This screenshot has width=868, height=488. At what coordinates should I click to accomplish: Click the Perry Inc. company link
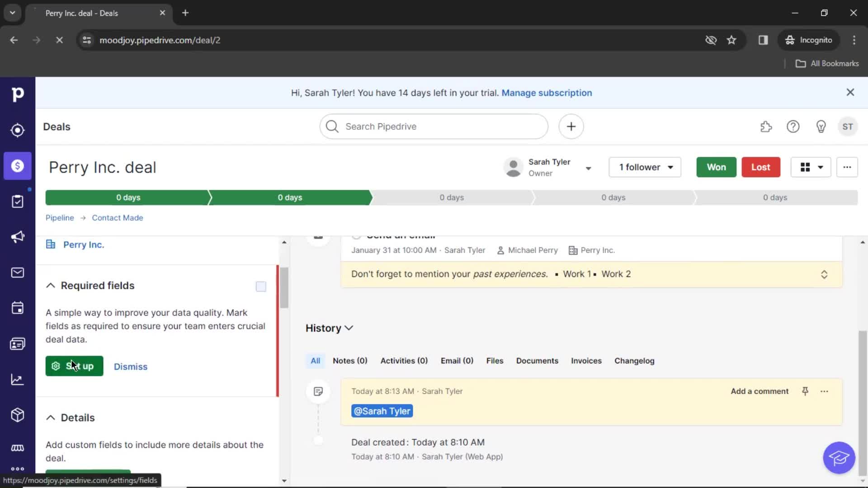84,244
